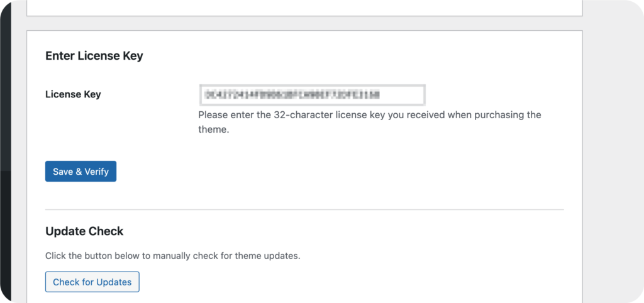Click the empty end of License Key field
This screenshot has width=644, height=303.
click(406, 95)
